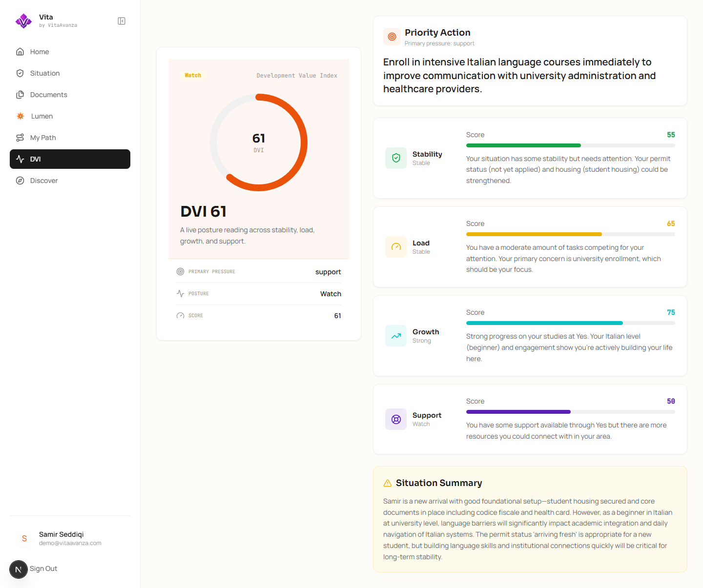Click the demo@vitaavanza.com email
The height and width of the screenshot is (588, 703).
pyautogui.click(x=70, y=543)
